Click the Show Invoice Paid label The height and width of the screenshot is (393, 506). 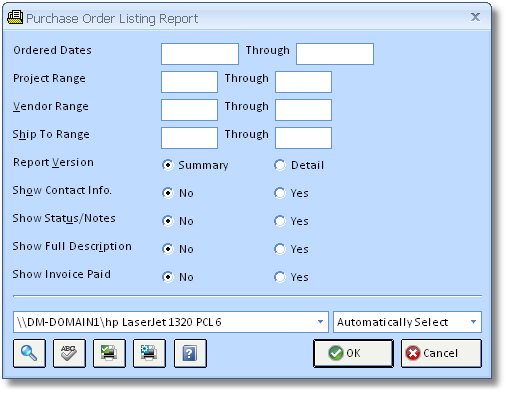(62, 274)
